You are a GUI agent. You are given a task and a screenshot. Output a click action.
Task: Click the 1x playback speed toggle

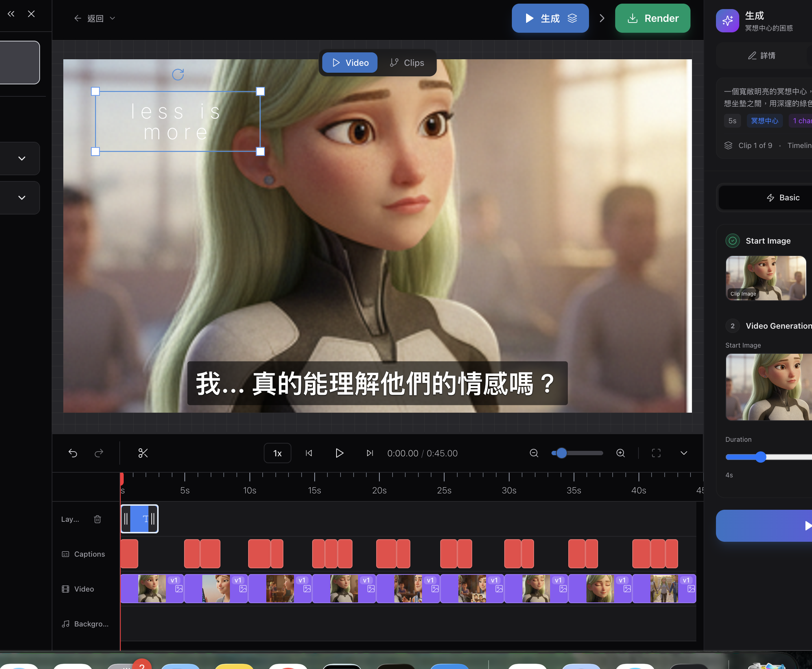point(277,453)
